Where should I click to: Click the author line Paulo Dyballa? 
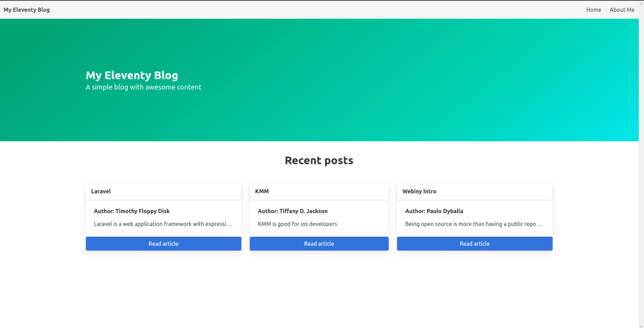click(434, 211)
